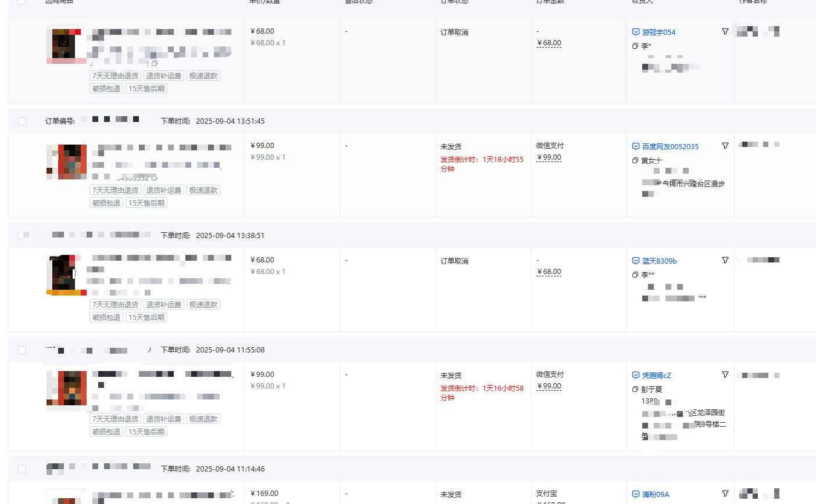Copy recipient info for 黄女士

(635, 160)
